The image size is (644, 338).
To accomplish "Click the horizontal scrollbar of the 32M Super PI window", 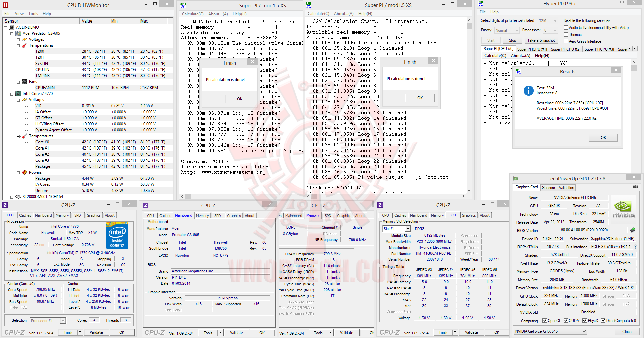I will [387, 196].
